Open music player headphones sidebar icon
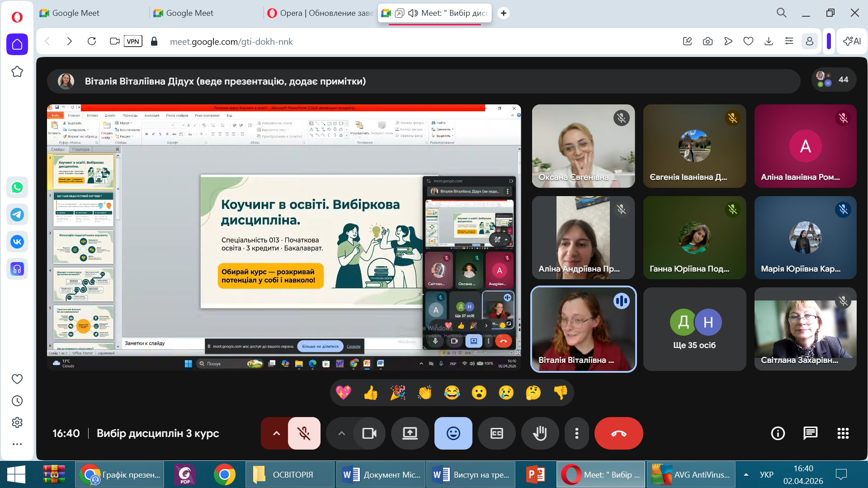Image resolution: width=868 pixels, height=488 pixels. coord(17,269)
